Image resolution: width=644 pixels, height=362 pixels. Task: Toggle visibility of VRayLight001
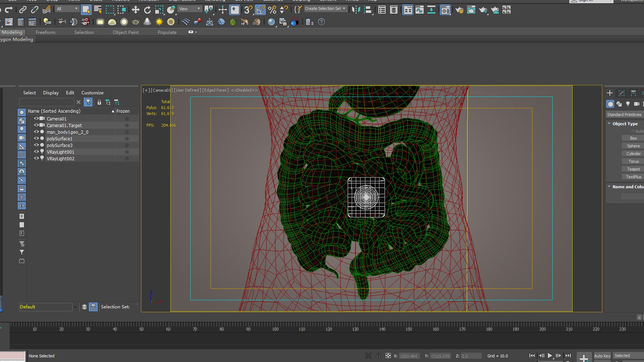coord(36,152)
